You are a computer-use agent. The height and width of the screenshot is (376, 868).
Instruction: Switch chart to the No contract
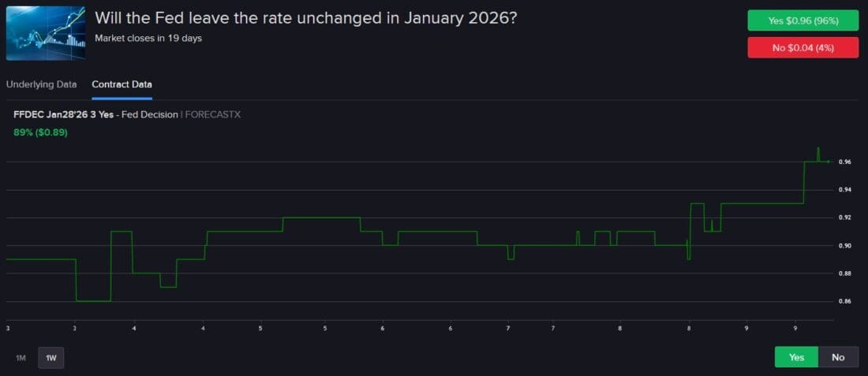coord(838,357)
